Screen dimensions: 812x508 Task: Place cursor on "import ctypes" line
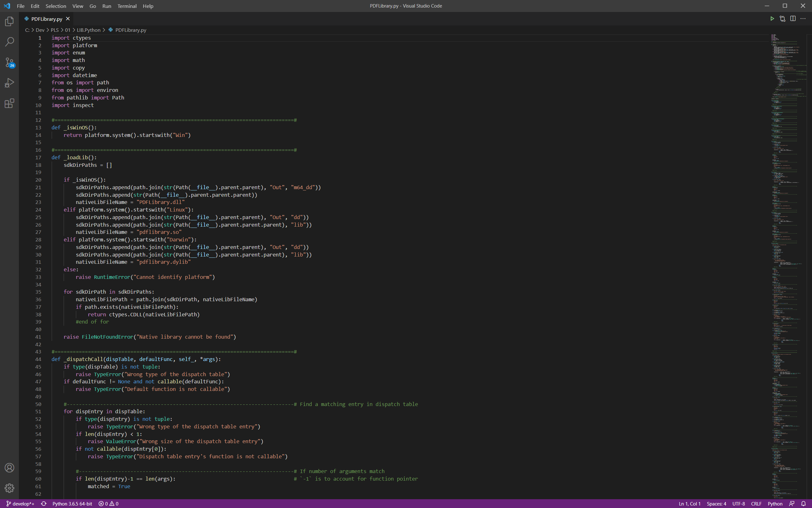(71, 38)
